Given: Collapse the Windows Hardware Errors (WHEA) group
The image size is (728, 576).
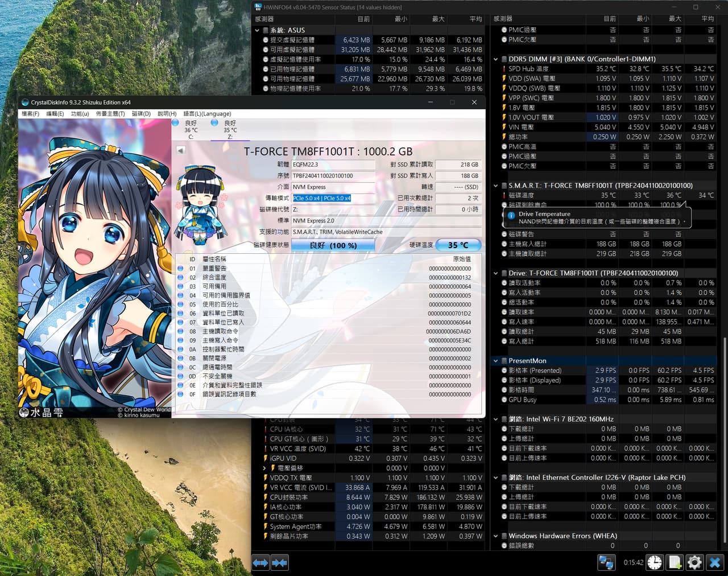Looking at the screenshot, I should coord(496,536).
